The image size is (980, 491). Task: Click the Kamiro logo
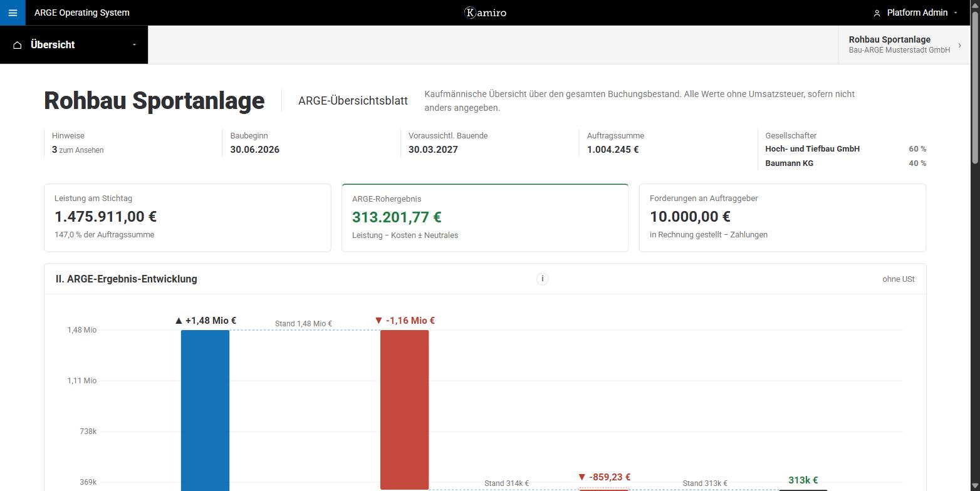click(485, 13)
